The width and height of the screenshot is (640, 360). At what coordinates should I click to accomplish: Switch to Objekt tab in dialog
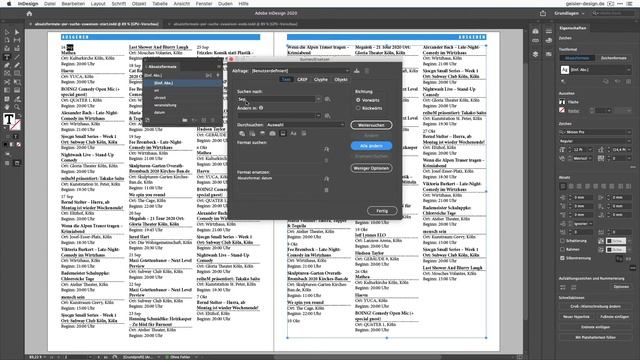[x=341, y=80]
